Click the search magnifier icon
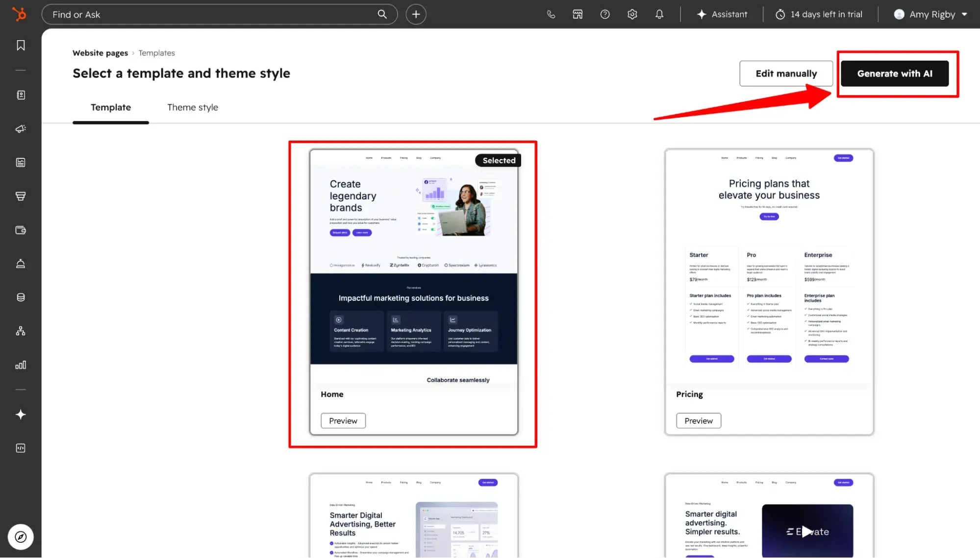 [x=382, y=14]
